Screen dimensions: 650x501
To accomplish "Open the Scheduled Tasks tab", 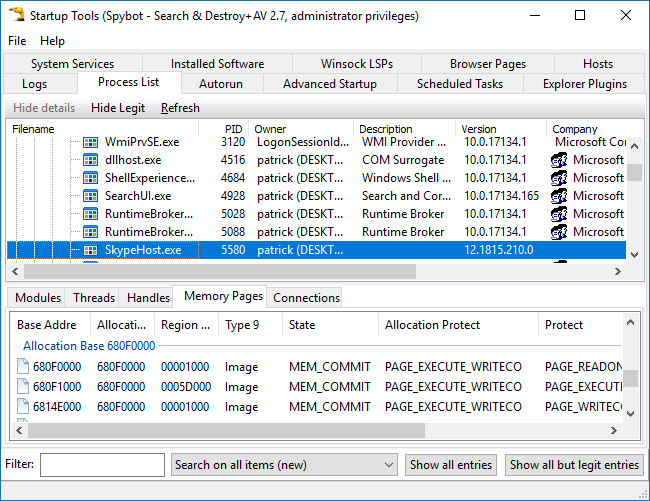I will pyautogui.click(x=460, y=84).
